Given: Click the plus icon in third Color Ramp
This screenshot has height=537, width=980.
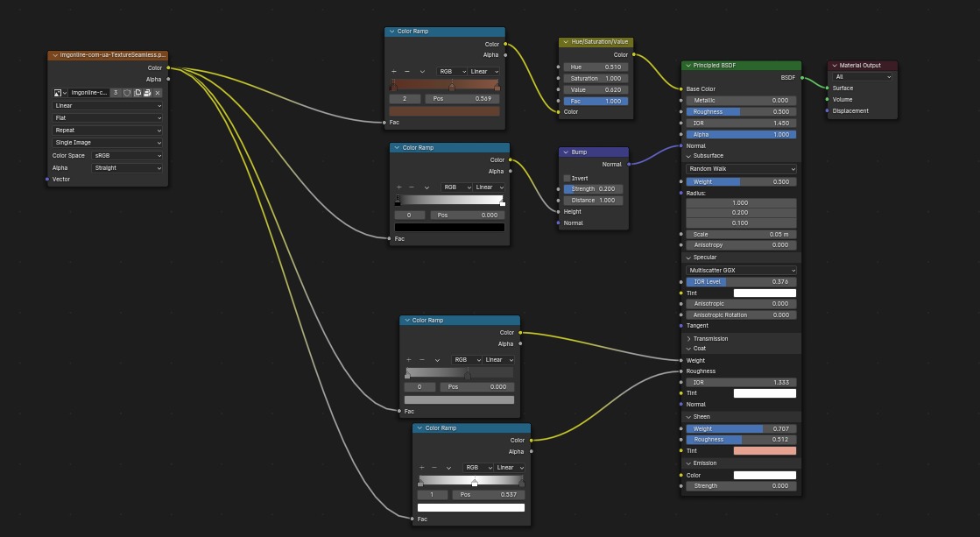Looking at the screenshot, I should [x=409, y=359].
